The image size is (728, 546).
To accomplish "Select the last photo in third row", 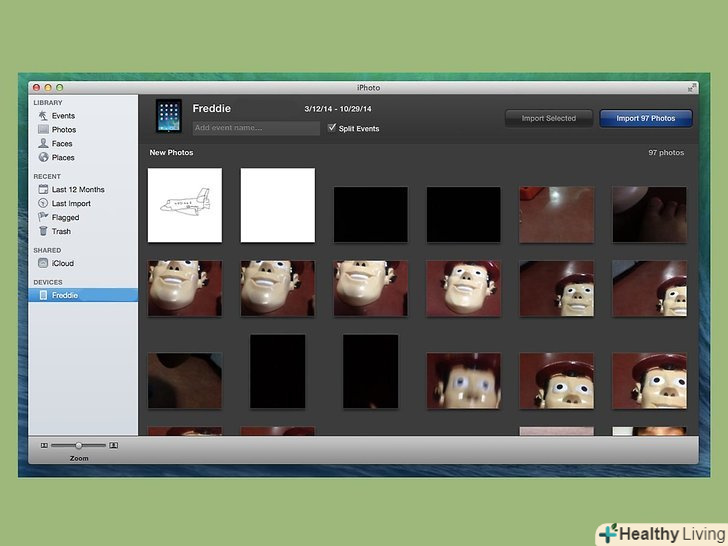I will click(x=650, y=381).
